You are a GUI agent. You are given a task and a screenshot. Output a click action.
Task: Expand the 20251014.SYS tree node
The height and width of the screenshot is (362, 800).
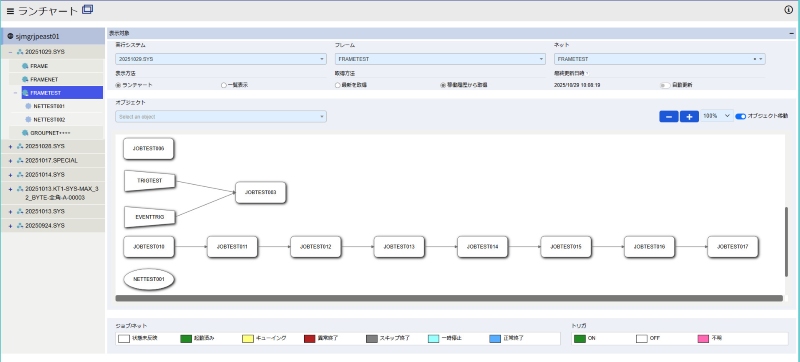[10, 174]
